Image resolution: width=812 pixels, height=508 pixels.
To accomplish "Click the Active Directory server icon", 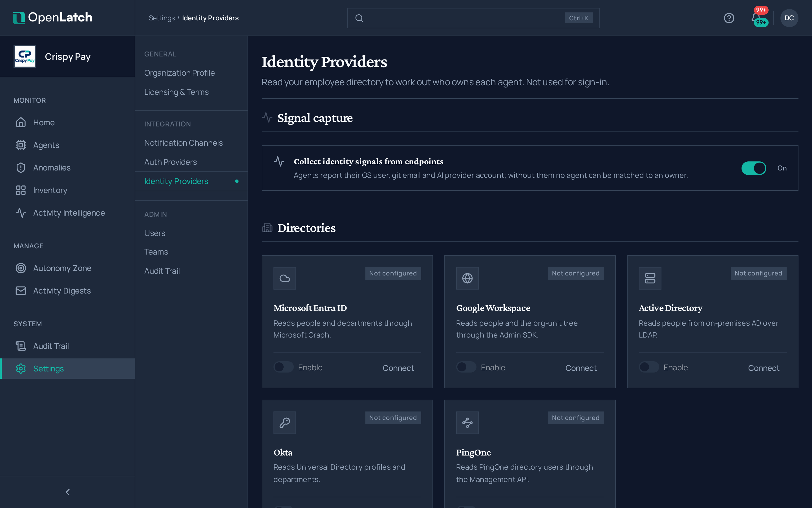I will [x=650, y=278].
